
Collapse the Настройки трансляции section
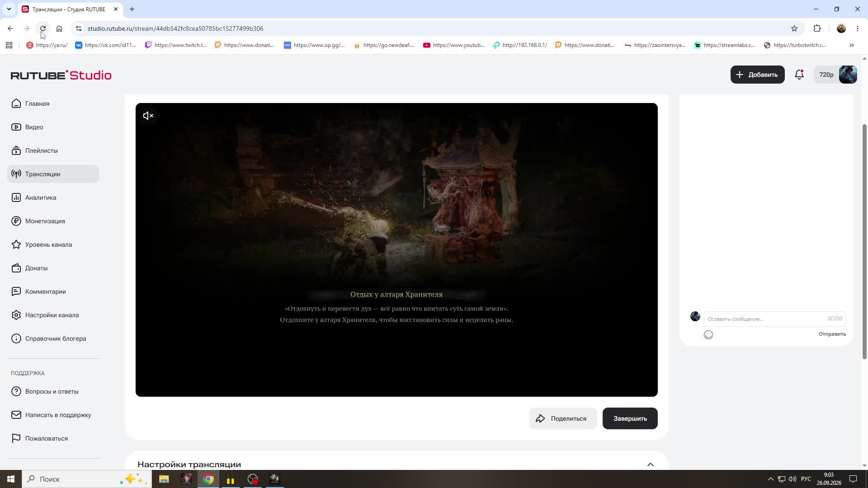coord(650,465)
